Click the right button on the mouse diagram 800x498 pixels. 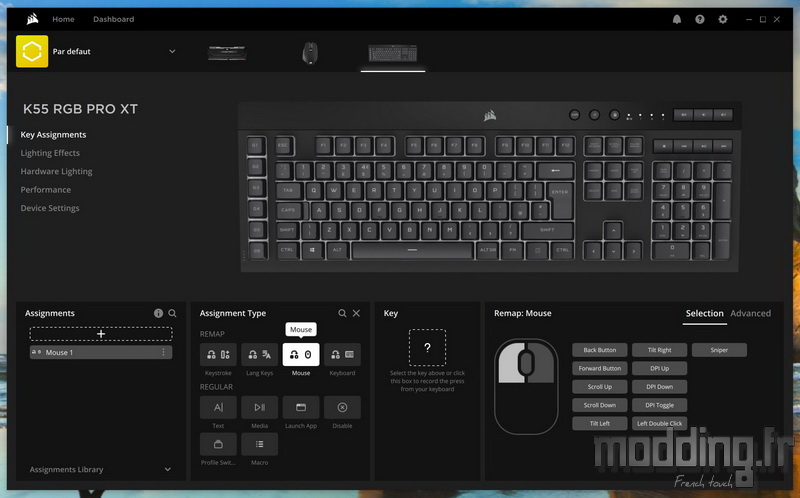(x=544, y=365)
